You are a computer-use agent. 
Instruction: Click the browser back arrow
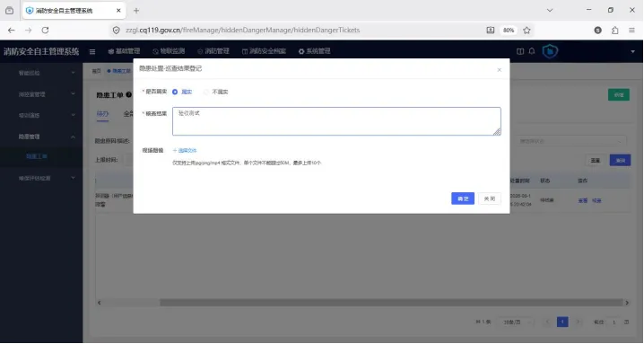tap(11, 30)
